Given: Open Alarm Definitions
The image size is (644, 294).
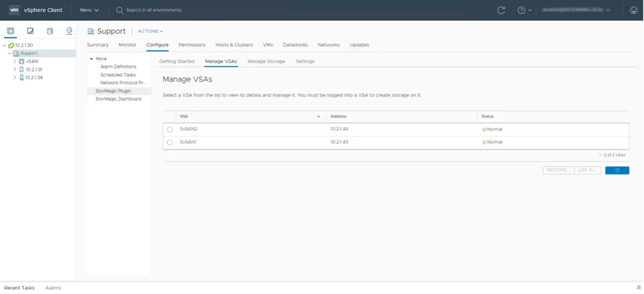Looking at the screenshot, I should [x=118, y=67].
